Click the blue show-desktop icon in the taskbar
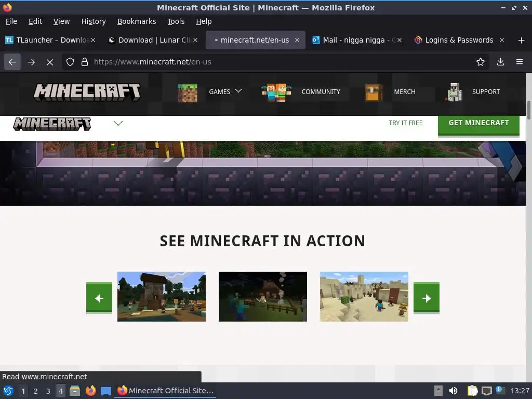The width and height of the screenshot is (532, 399). (106, 391)
